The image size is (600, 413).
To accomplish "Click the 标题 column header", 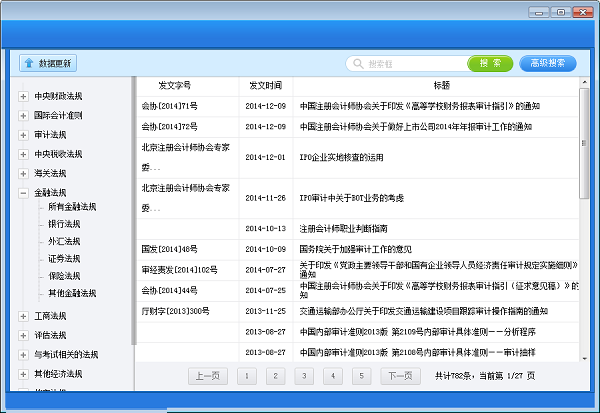I will tap(441, 85).
